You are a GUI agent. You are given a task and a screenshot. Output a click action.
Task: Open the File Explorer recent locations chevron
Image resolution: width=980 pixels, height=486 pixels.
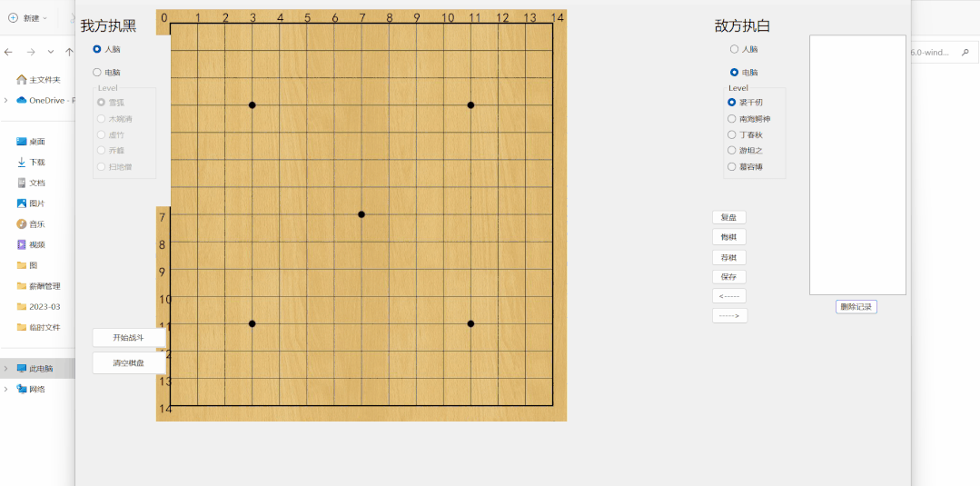click(51, 52)
